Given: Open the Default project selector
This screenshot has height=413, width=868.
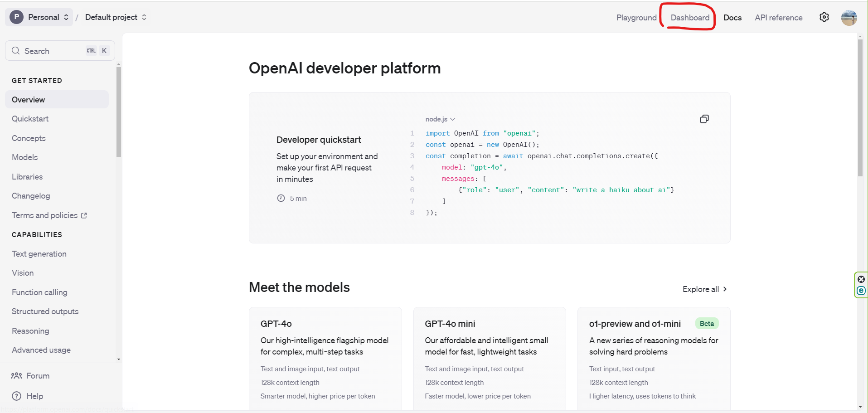Looking at the screenshot, I should [x=112, y=17].
